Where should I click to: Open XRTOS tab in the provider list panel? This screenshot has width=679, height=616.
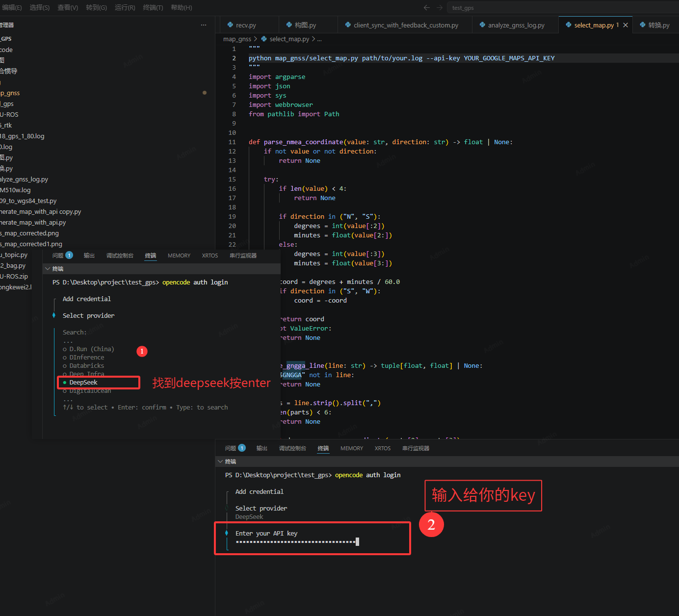(x=210, y=256)
